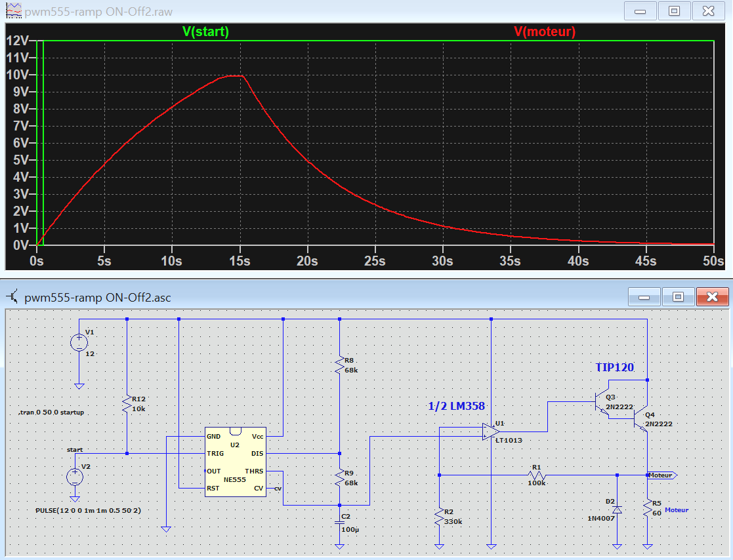Screen dimensions: 733x560
Task: Select transistor Q3 2N2222
Action: [602, 402]
